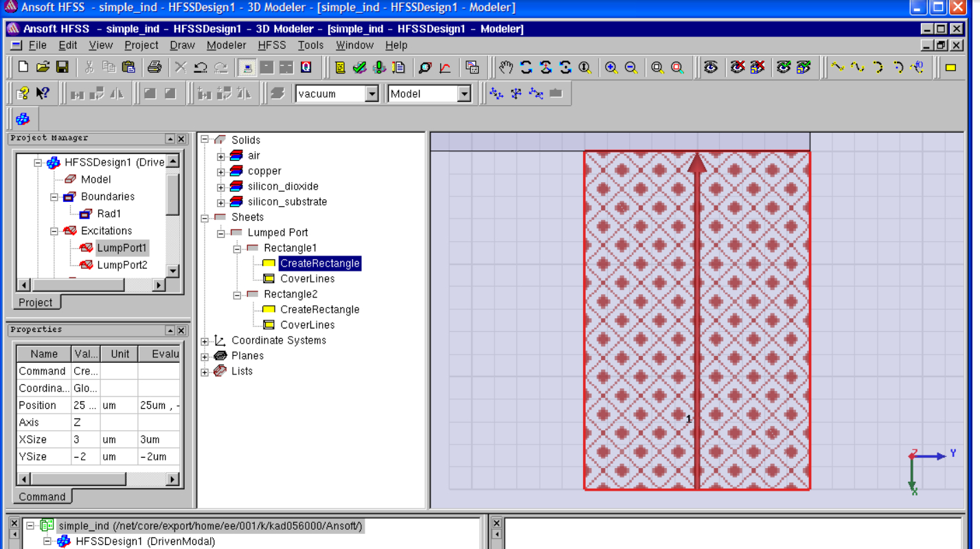This screenshot has height=549, width=980.
Task: Collapse the Sheets tree node
Action: click(x=205, y=218)
